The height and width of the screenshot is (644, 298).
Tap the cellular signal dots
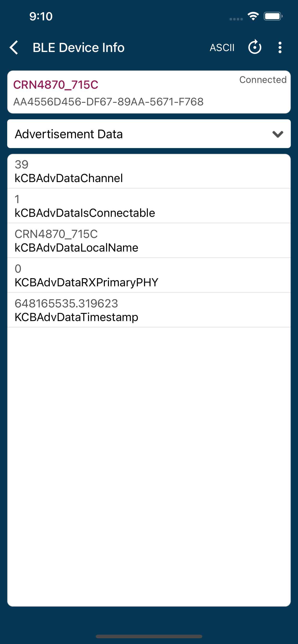[x=236, y=19]
